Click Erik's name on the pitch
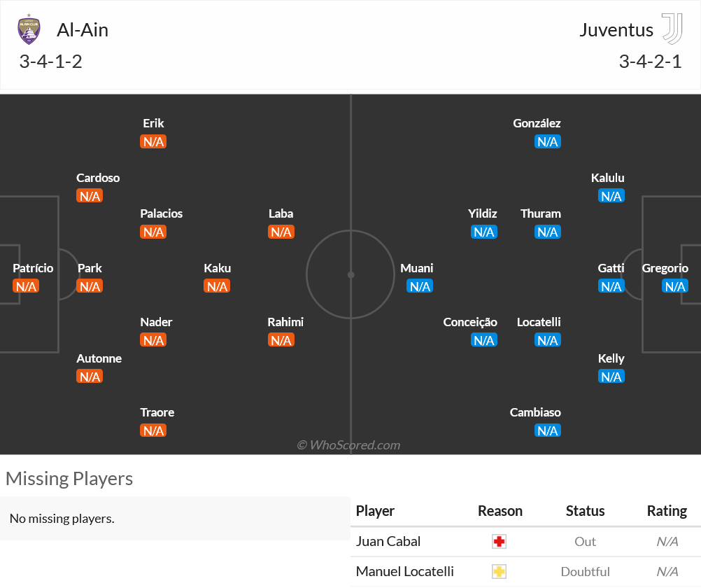Screen dimensions: 701x588 point(153,123)
